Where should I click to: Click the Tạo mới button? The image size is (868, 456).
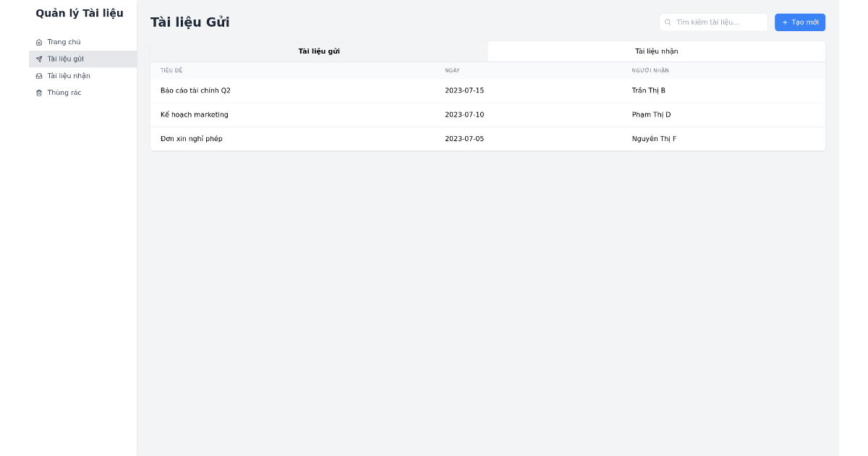[x=799, y=22]
